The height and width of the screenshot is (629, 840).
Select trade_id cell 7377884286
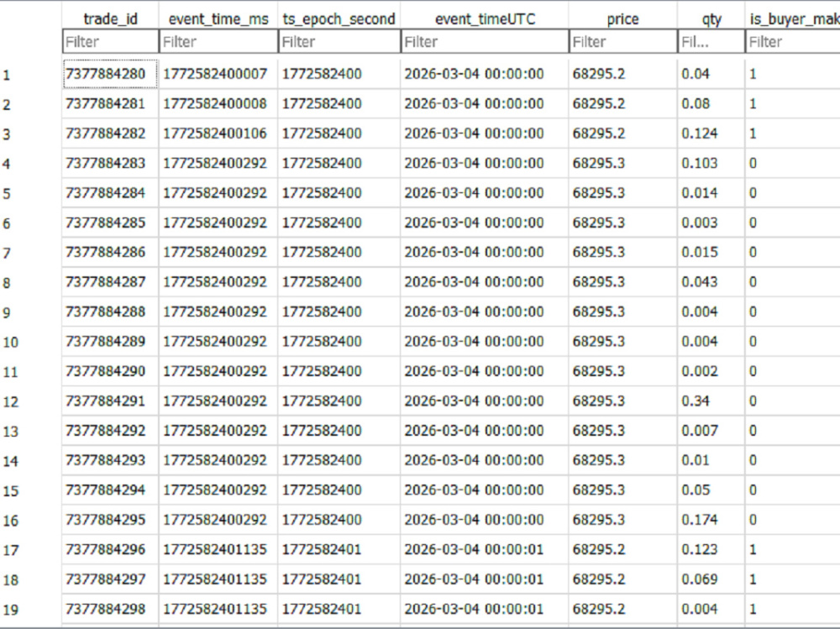coord(110,252)
